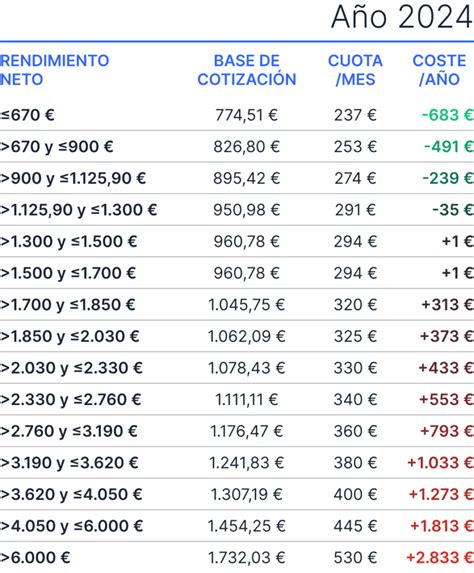Image resolution: width=474 pixels, height=573 pixels.
Task: Click the +433 € yearly cost value
Action: coord(446,368)
